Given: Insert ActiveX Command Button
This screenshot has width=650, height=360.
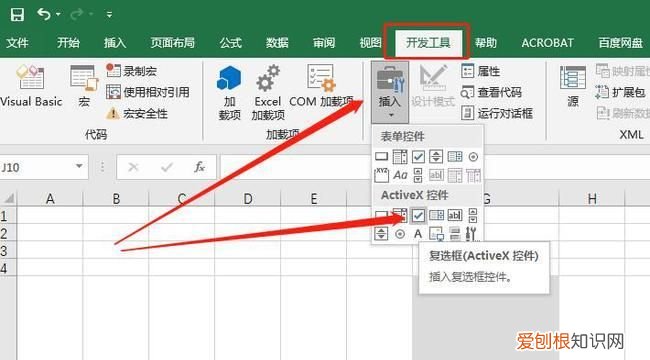Looking at the screenshot, I should tap(381, 216).
